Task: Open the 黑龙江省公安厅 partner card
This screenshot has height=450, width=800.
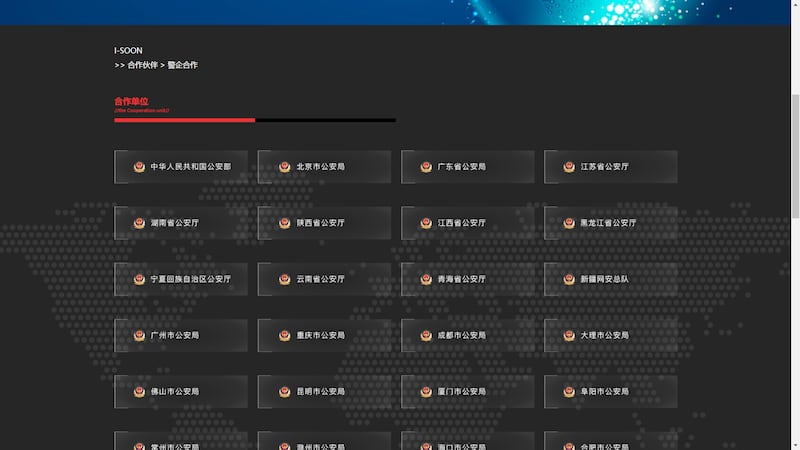Action: click(x=610, y=223)
